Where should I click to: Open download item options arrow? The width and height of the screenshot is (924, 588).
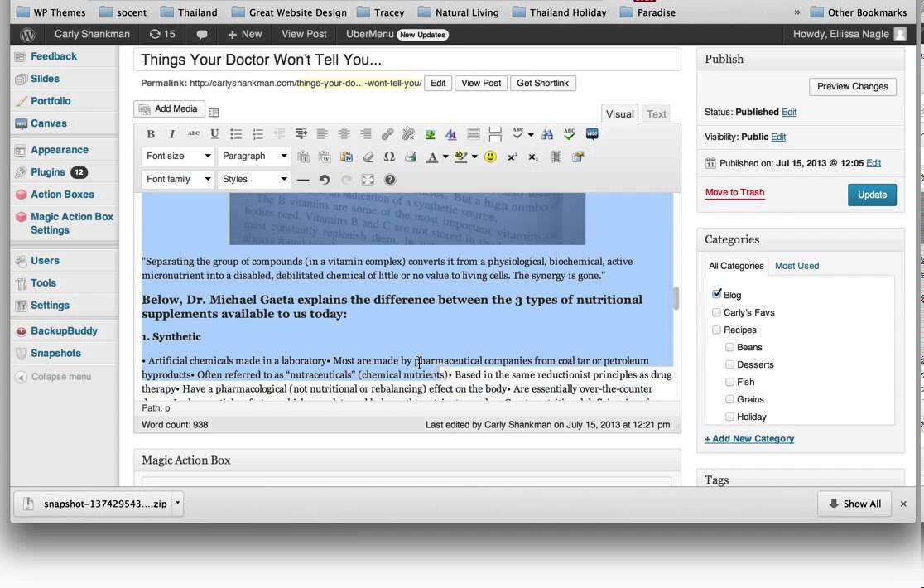[x=177, y=504]
